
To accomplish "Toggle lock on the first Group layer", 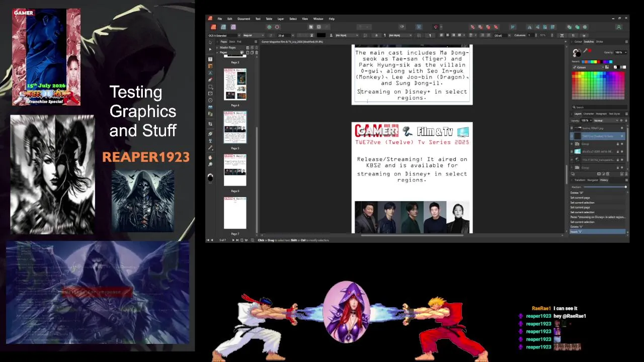I will 618,144.
